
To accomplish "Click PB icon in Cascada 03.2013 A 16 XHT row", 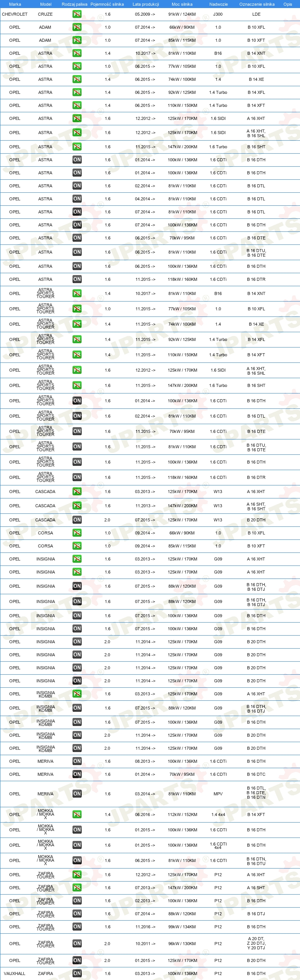I will coord(77,492).
